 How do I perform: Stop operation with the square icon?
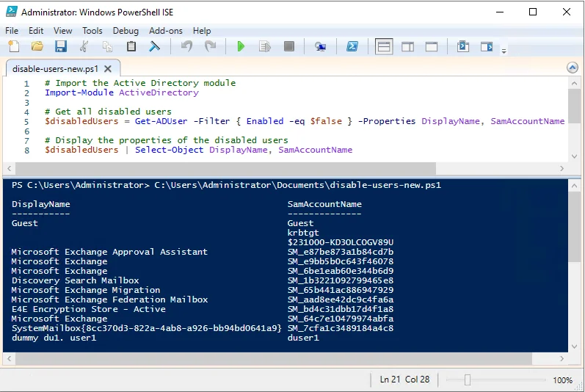[288, 47]
